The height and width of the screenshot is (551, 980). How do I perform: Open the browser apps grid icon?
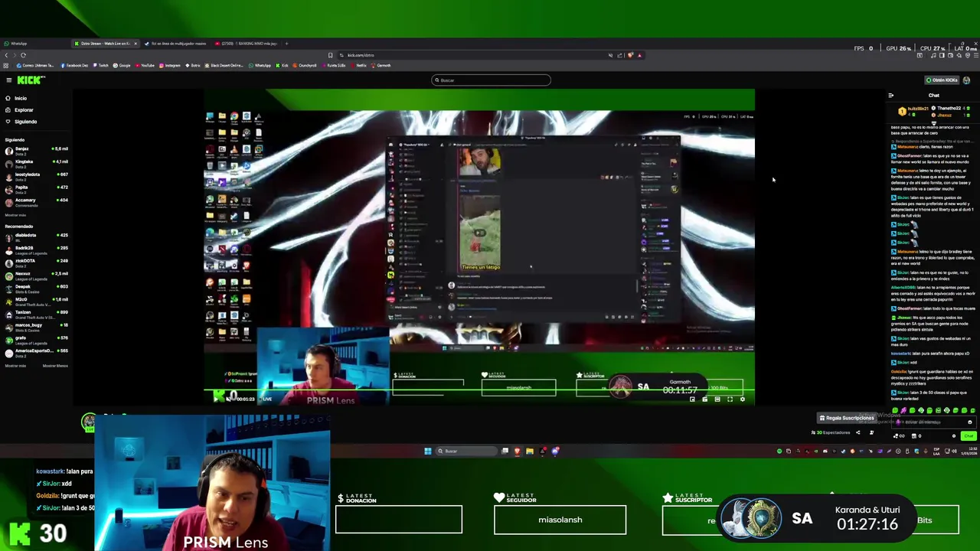tap(5, 66)
